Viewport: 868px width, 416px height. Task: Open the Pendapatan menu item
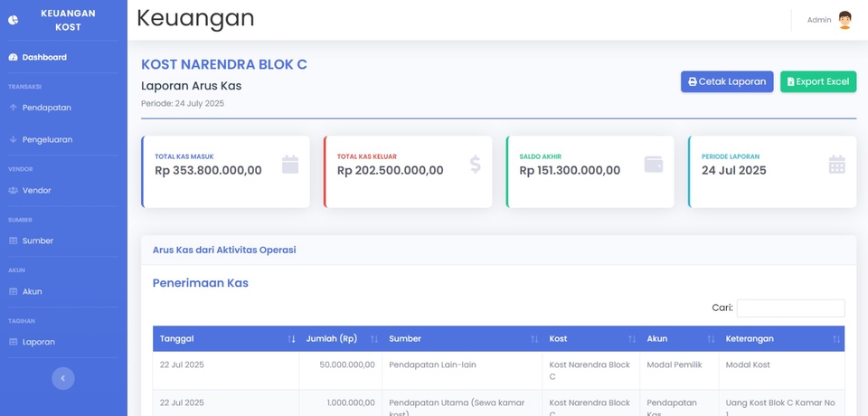[x=46, y=108]
